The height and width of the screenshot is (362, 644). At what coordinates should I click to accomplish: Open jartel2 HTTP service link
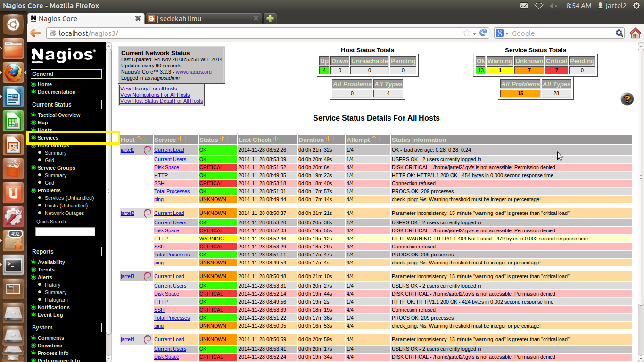coord(161,239)
